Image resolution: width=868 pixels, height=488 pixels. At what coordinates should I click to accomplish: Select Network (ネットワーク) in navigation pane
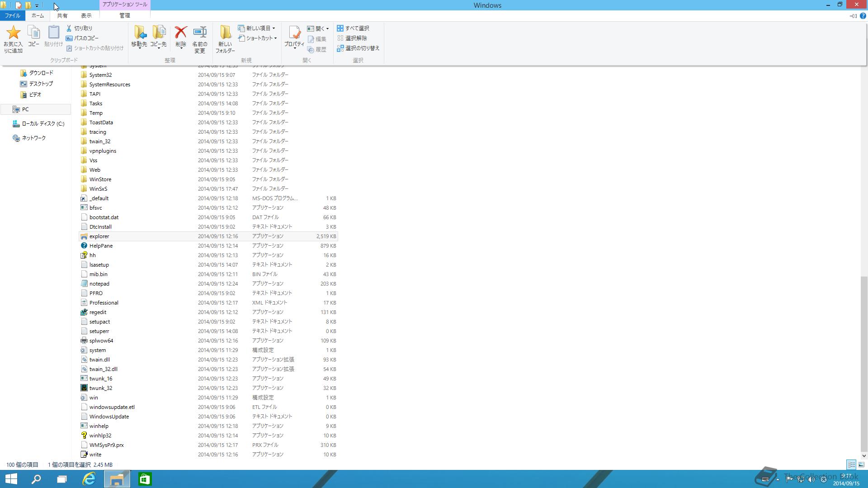coord(30,138)
